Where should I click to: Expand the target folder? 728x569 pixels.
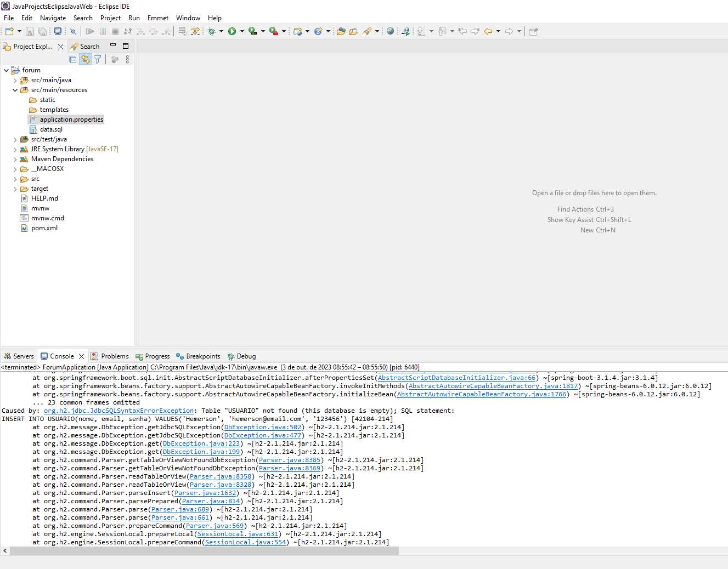coord(15,189)
